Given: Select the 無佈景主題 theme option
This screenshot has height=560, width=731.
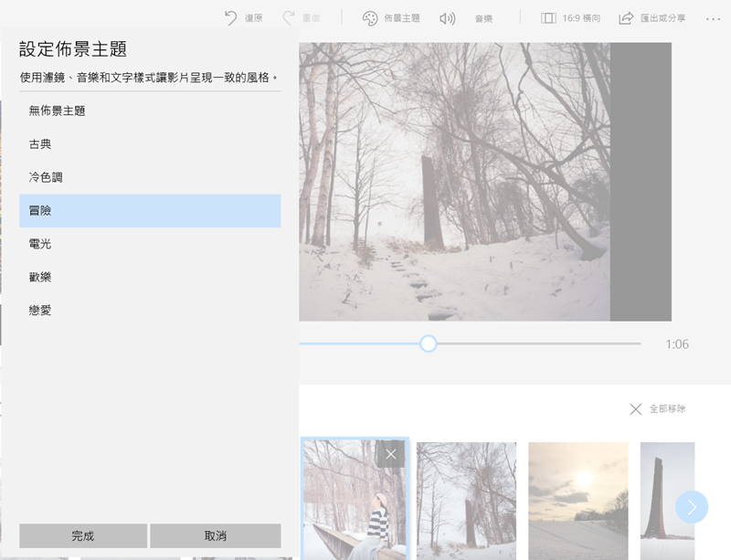Looking at the screenshot, I should tap(150, 111).
